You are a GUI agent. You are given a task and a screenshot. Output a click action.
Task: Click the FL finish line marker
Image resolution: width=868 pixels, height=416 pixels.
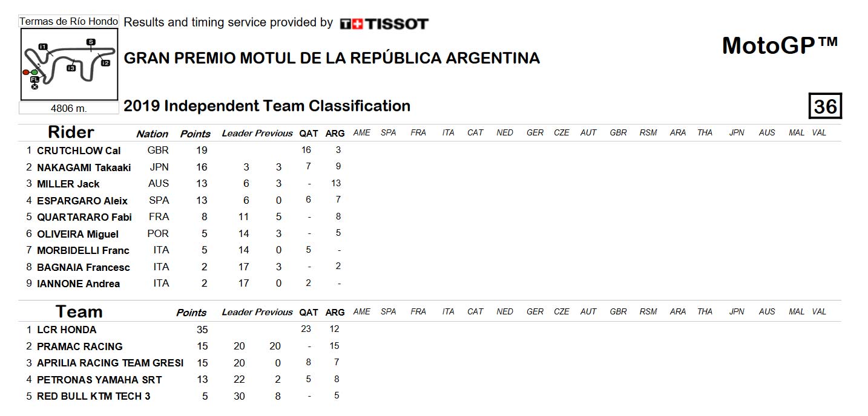point(35,79)
